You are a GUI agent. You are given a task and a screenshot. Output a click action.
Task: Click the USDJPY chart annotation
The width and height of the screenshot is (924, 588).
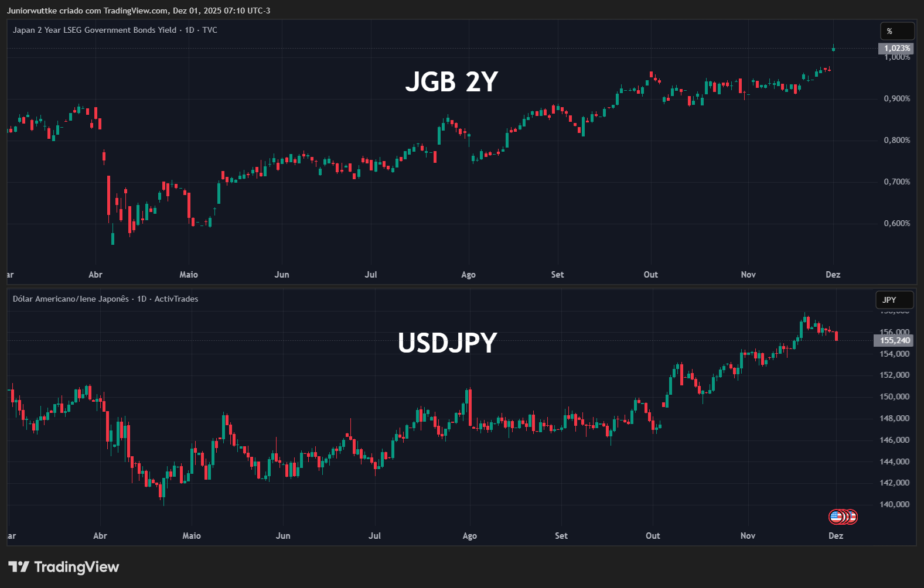click(x=448, y=343)
